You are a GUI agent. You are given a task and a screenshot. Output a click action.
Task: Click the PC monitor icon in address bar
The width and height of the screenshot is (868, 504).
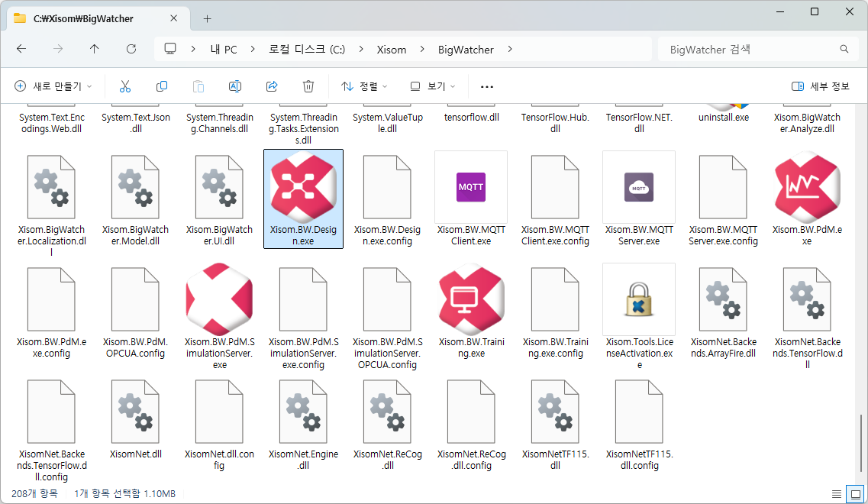tap(170, 50)
